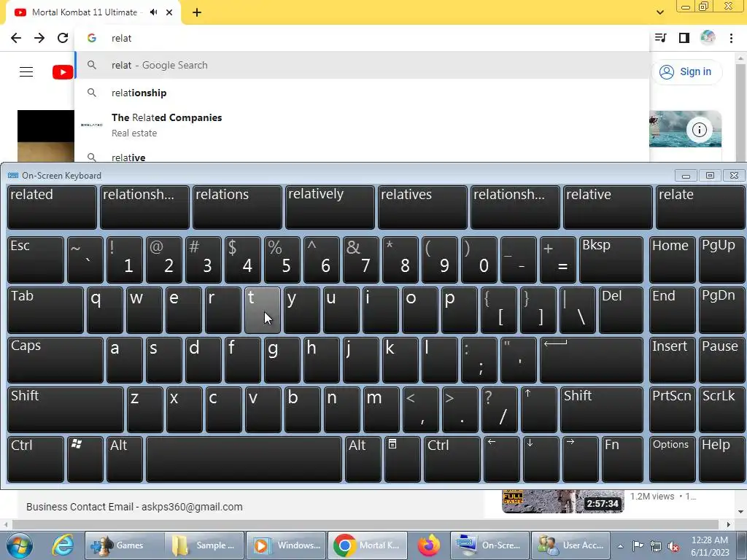Toggle the left Alt key
The image size is (747, 560).
tap(124, 459)
